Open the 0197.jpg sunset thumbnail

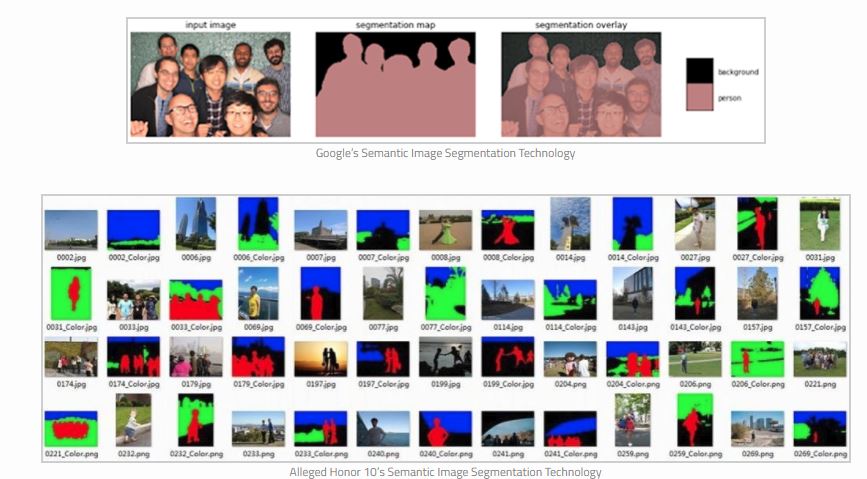coord(321,359)
